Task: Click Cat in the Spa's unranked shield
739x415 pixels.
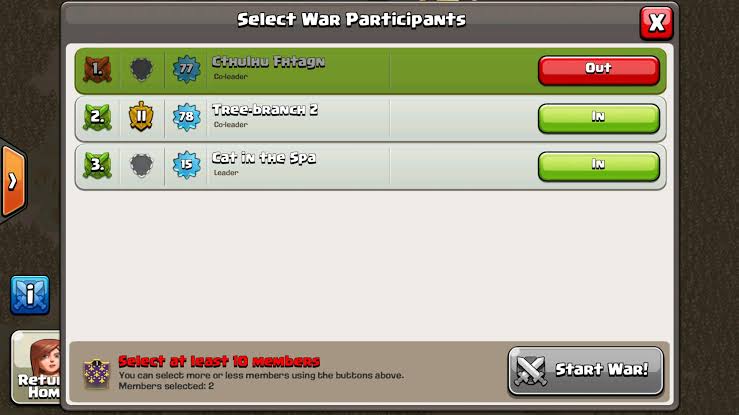Action: [141, 165]
